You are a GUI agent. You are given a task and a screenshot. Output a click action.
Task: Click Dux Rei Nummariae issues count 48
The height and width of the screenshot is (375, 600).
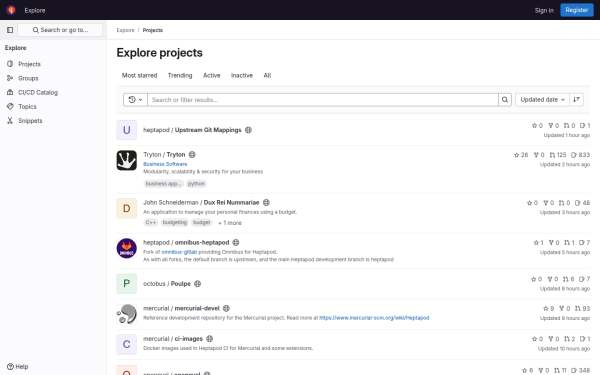[582, 203]
